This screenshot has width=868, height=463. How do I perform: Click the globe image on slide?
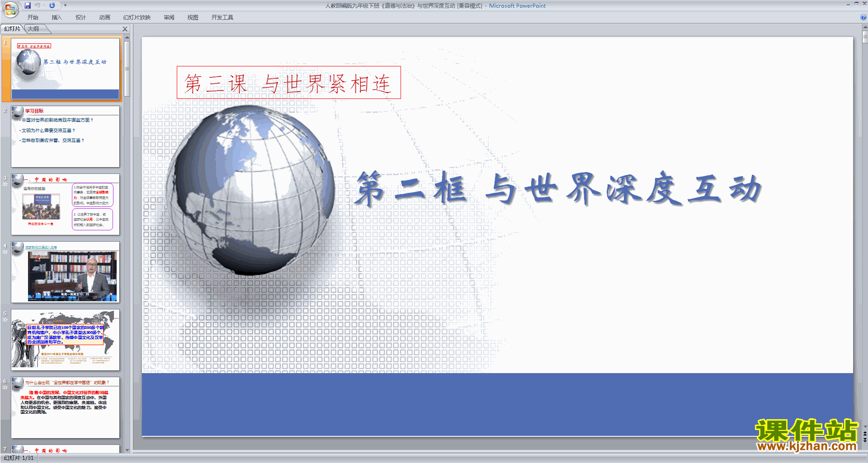(250, 190)
